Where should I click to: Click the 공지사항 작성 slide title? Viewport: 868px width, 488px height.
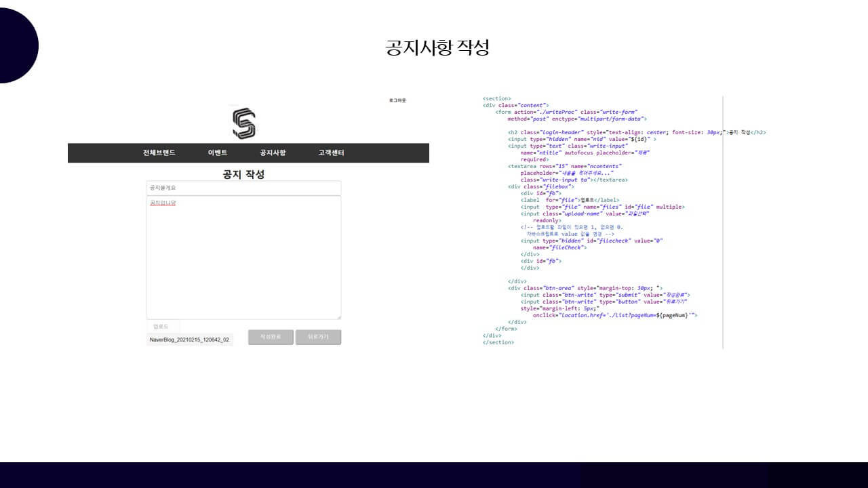(x=437, y=47)
